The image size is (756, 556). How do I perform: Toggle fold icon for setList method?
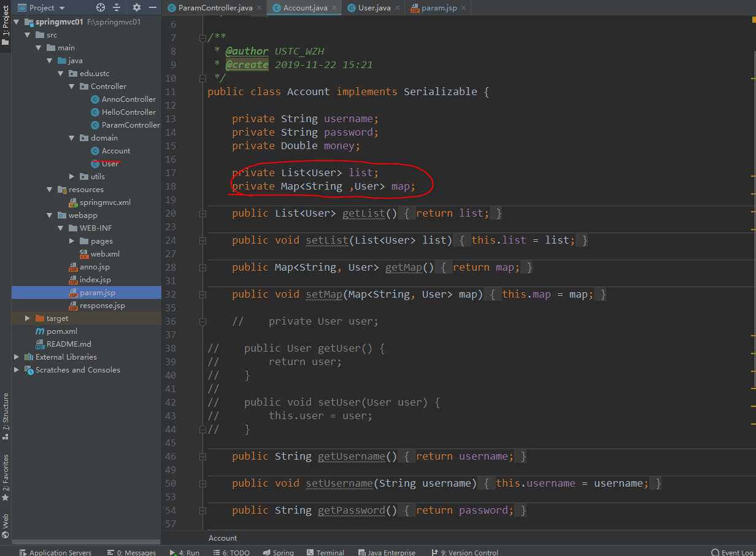tap(202, 240)
